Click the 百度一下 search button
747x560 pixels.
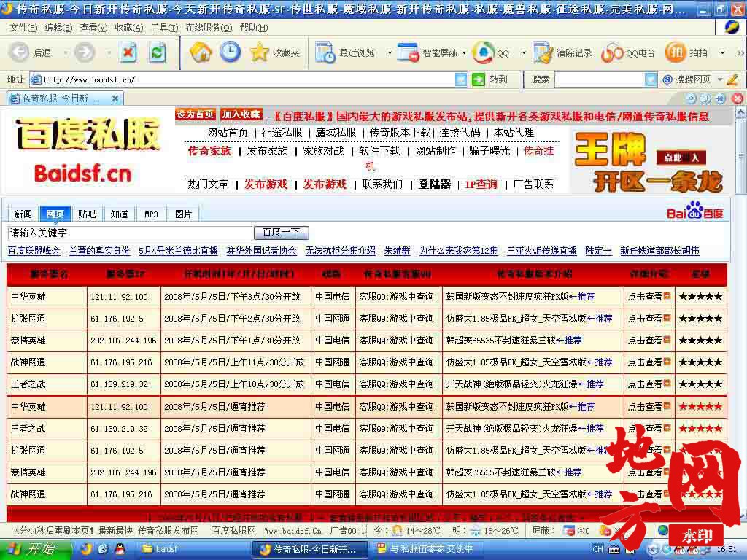point(281,233)
